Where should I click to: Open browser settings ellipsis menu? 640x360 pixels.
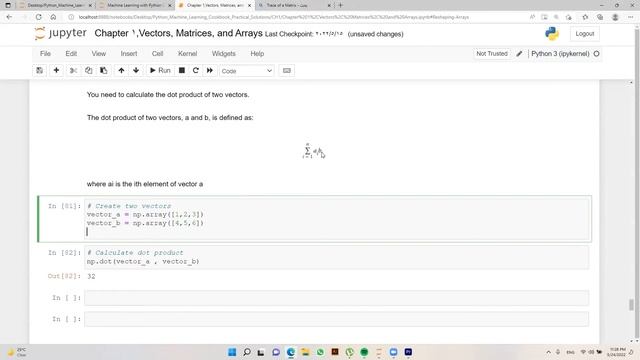[x=631, y=17]
